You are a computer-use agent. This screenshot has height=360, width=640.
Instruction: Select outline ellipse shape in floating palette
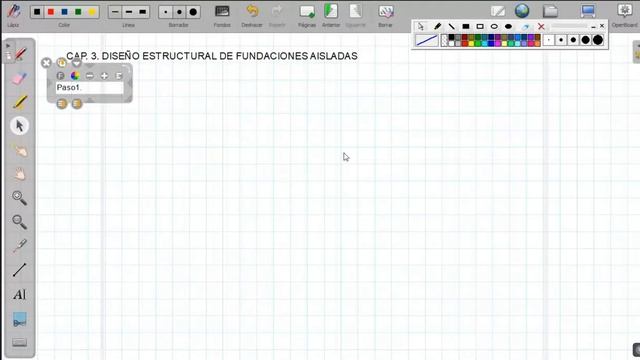pyautogui.click(x=494, y=27)
